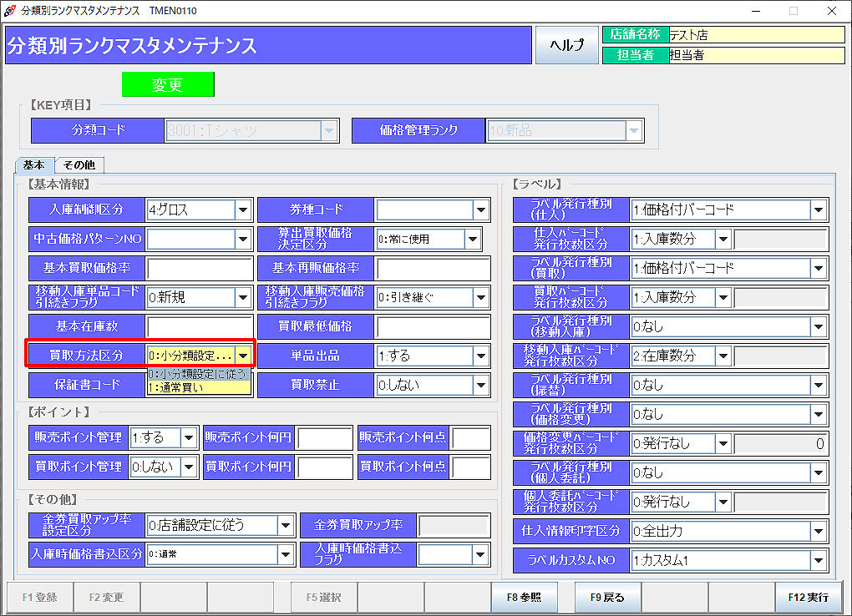Select the 基本 tab
This screenshot has height=616, width=852.
coord(34,165)
